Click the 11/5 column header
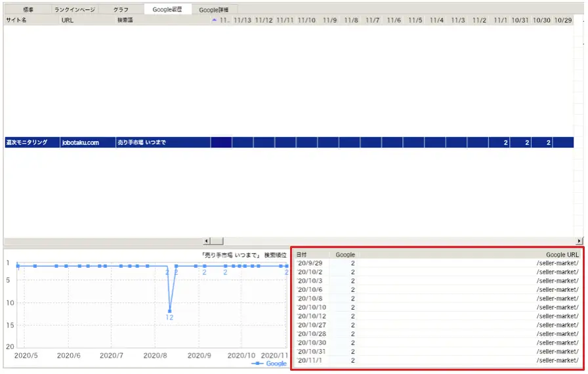588x374 pixels. click(x=415, y=20)
